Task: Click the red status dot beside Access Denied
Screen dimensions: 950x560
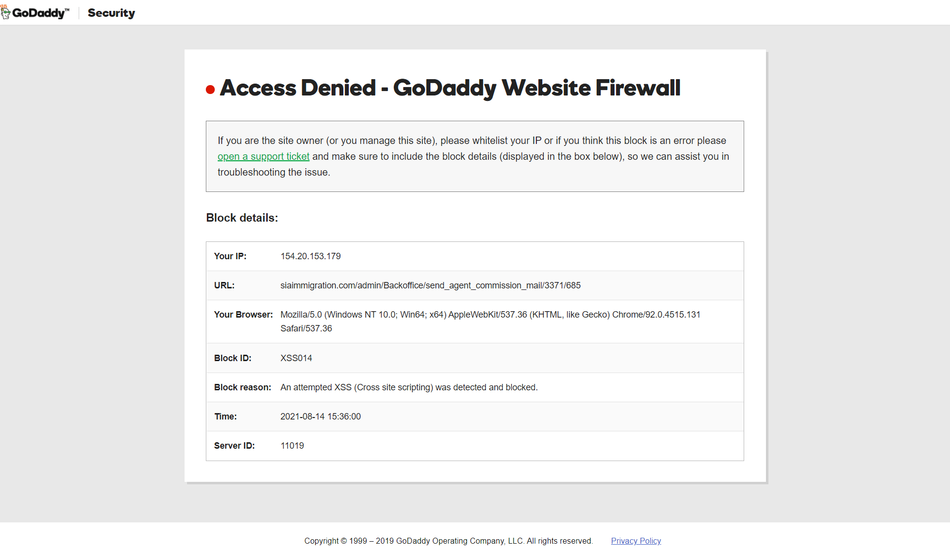Action: [210, 90]
